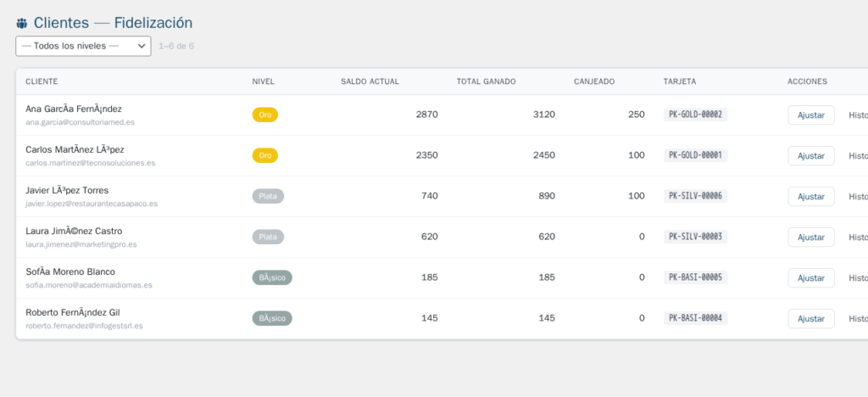
Task: Click Ajustar for Javier López Torres
Action: click(x=811, y=197)
